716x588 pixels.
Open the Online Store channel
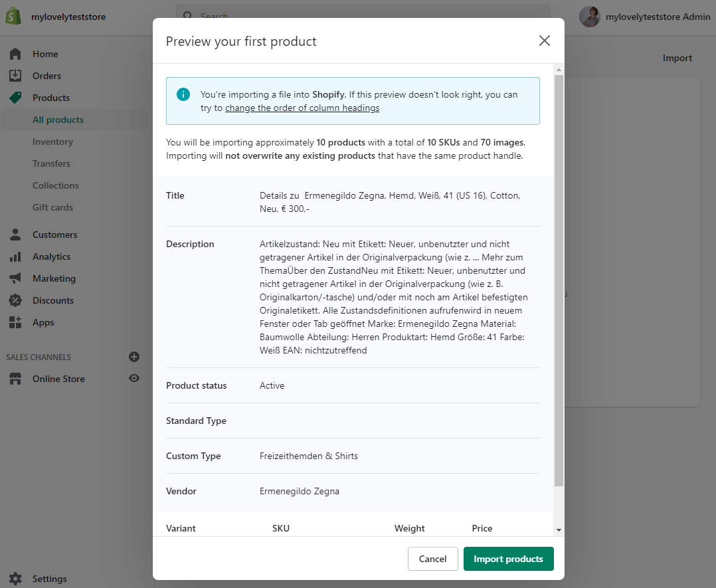pyautogui.click(x=58, y=379)
